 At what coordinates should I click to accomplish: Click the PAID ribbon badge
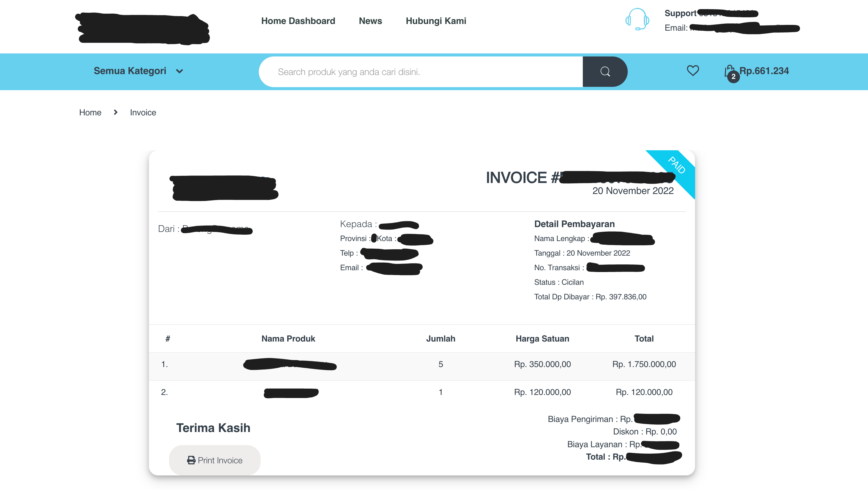click(x=677, y=165)
